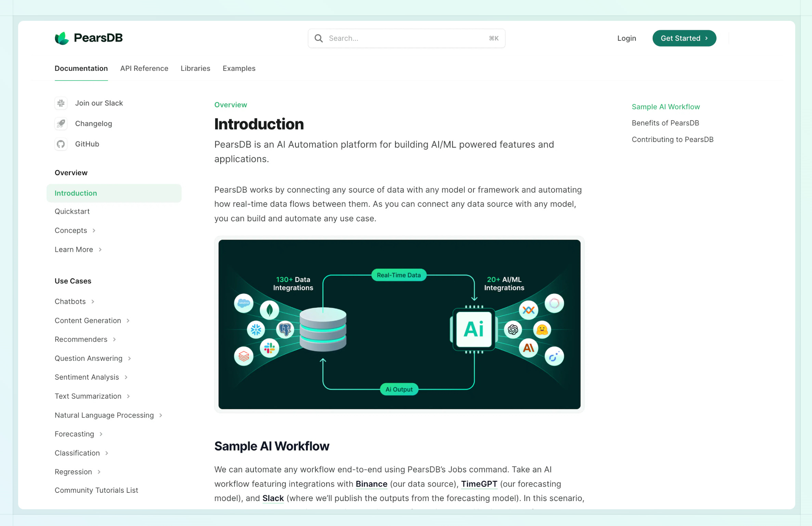Click the Get Started button
812x526 pixels.
point(684,38)
